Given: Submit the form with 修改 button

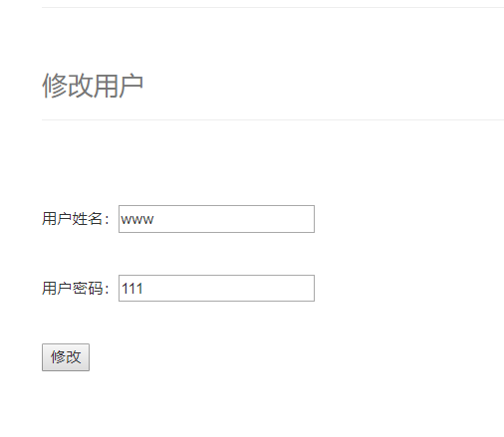Looking at the screenshot, I should [66, 357].
